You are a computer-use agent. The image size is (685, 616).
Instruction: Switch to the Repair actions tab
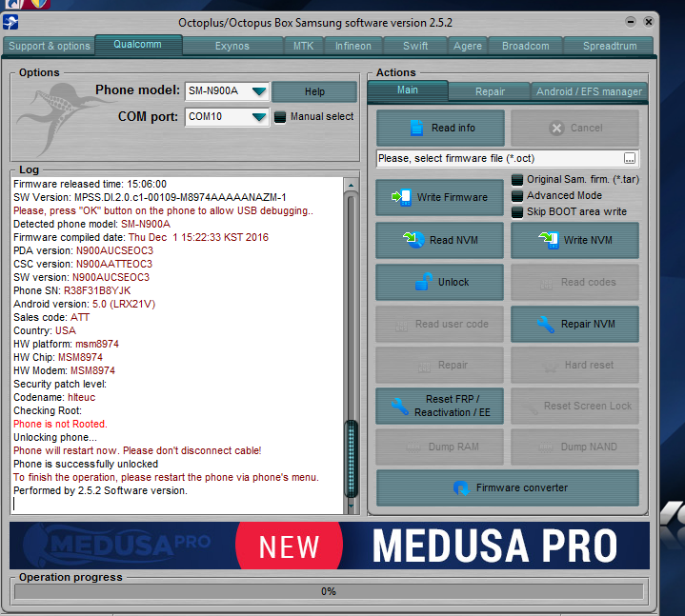point(490,91)
